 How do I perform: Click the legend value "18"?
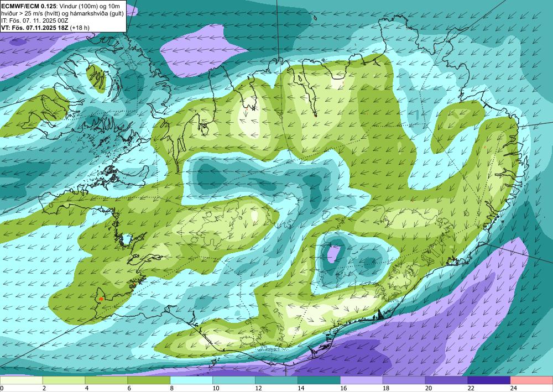[x=386, y=389]
